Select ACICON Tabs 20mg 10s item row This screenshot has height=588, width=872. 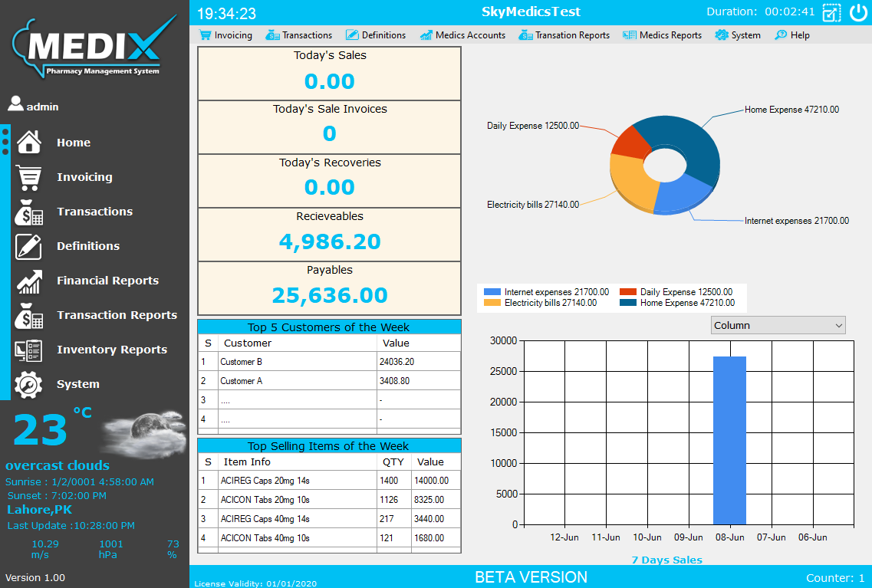(329, 500)
